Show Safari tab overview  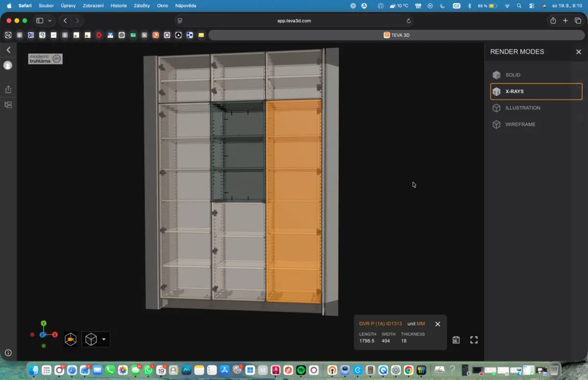(x=578, y=21)
